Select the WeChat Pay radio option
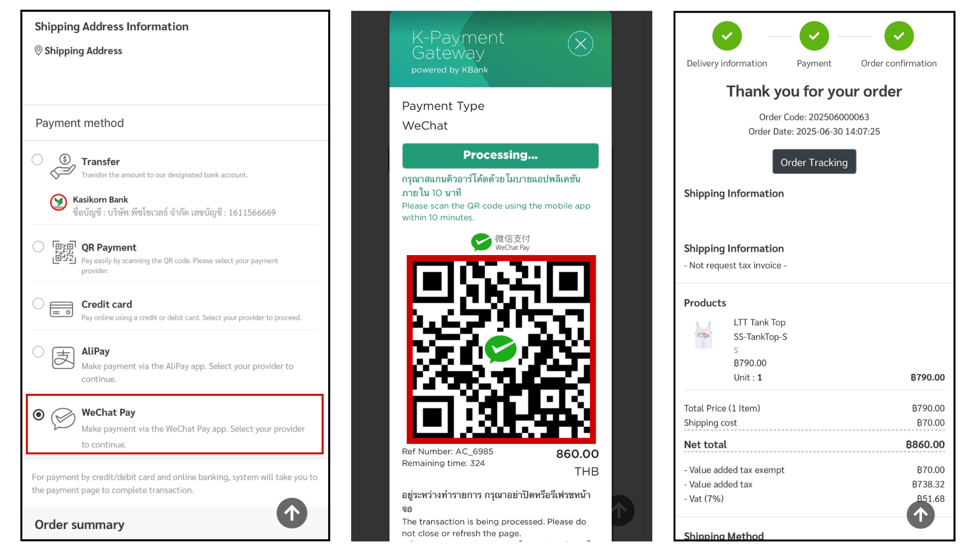The width and height of the screenshot is (980, 551). pos(39,415)
